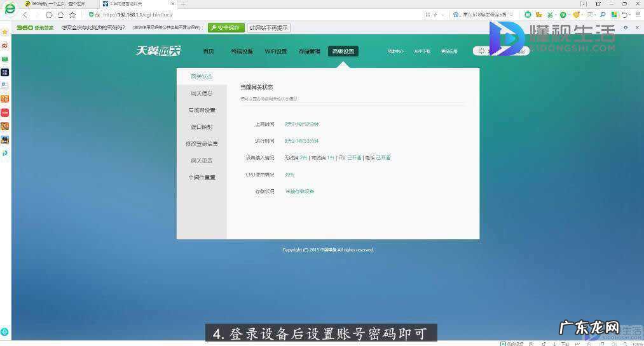Viewport: 644px width, 346px height.
Task: Open the 终端设备 navigation item
Action: [242, 51]
